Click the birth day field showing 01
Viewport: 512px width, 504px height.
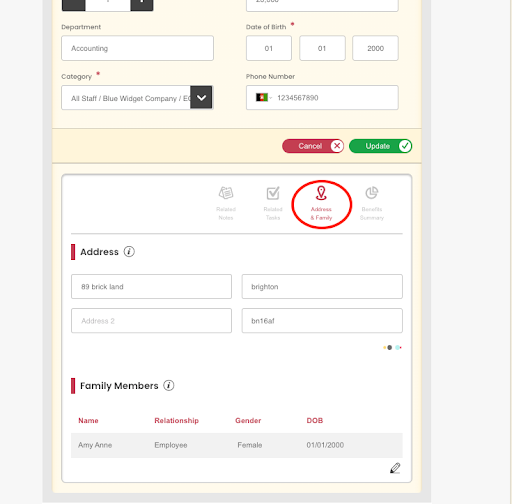[269, 48]
